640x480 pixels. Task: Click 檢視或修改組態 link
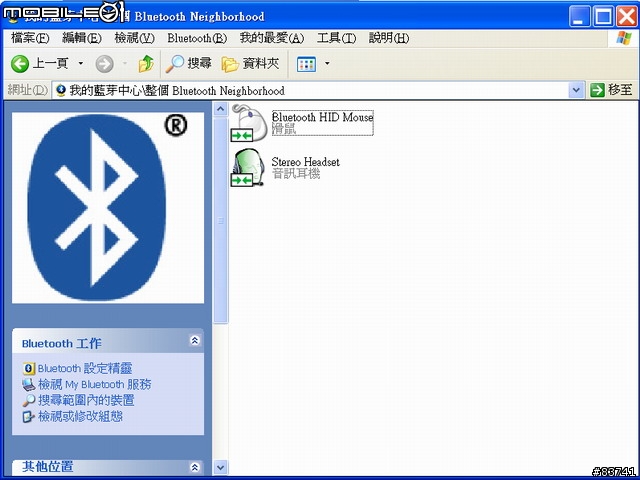click(80, 417)
